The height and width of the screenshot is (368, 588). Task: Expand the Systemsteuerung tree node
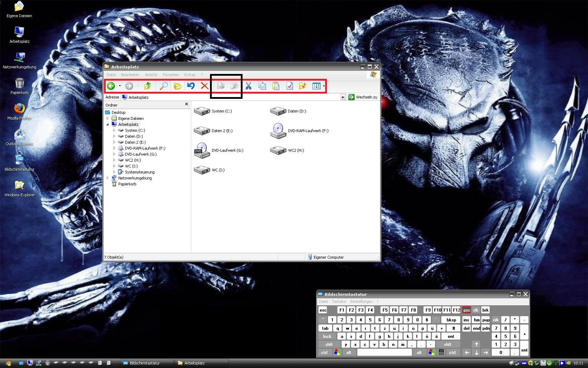(114, 172)
